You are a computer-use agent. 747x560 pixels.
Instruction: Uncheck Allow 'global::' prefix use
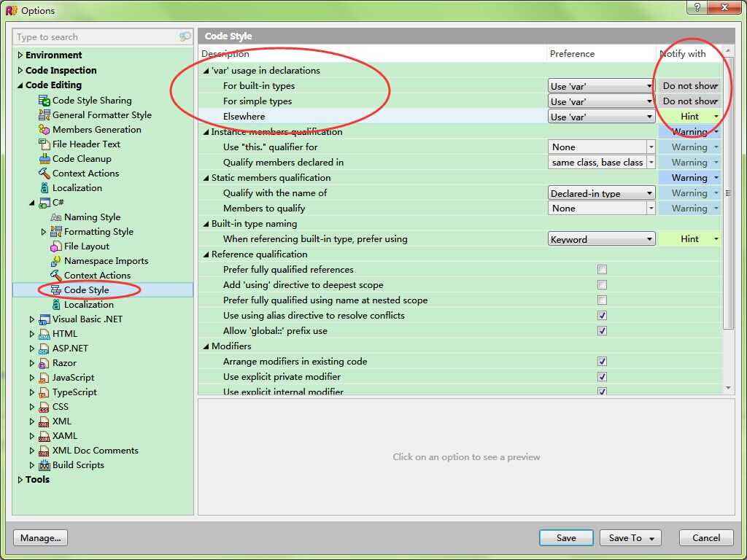coord(602,330)
